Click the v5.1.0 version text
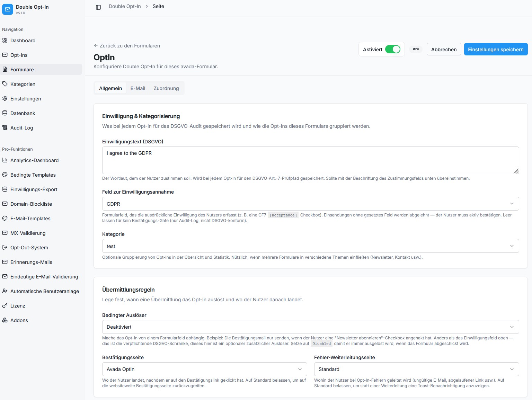Viewport: 532px width, 400px height. (x=20, y=13)
